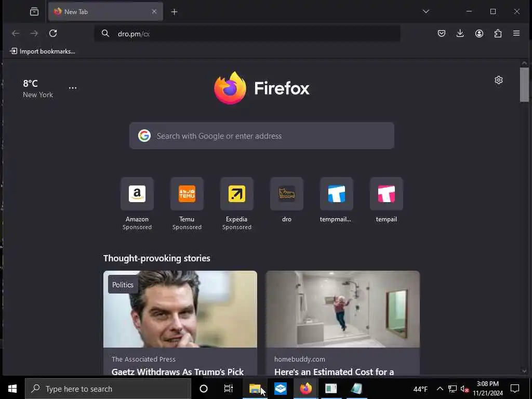The width and height of the screenshot is (532, 399).
Task: Click the page vertical scrollbar thumb
Action: 524,85
